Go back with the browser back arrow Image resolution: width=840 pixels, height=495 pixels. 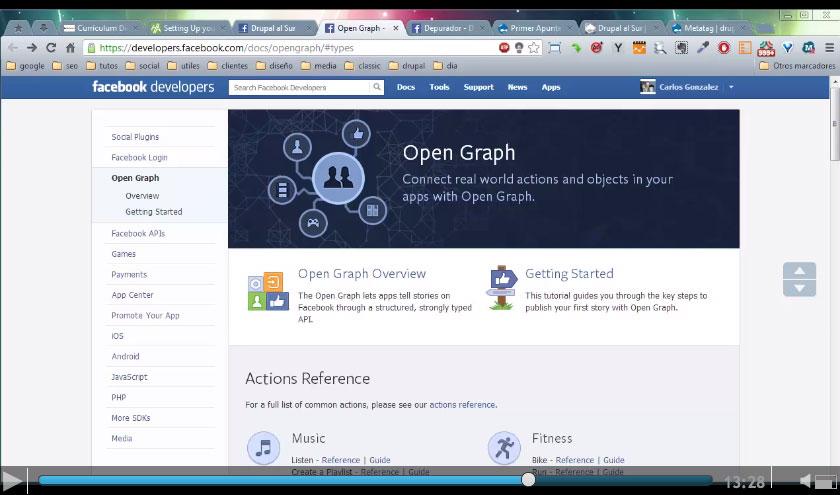click(13, 48)
